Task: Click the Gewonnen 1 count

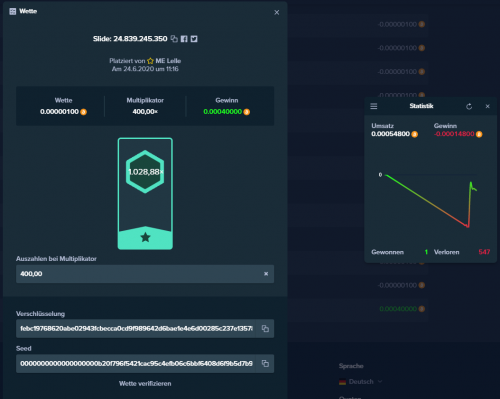Action: 426,252
